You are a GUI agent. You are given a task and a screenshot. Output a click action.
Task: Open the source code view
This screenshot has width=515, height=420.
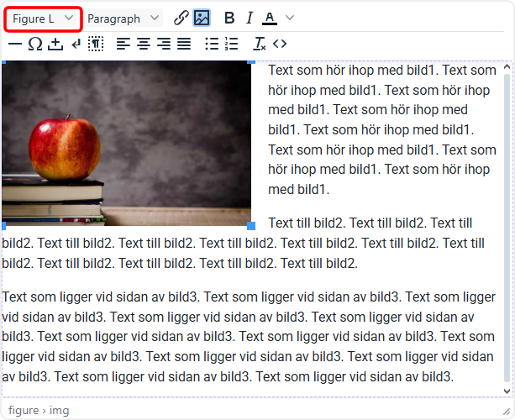click(x=280, y=44)
